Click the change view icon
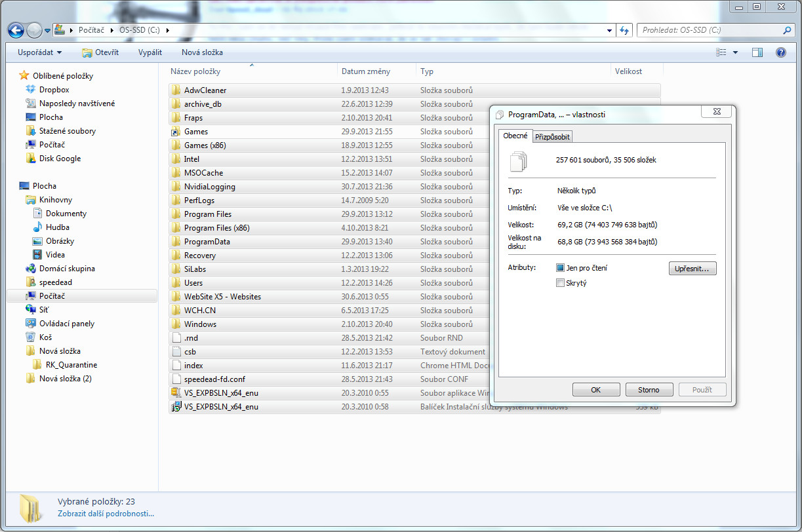This screenshot has width=802, height=532. coord(721,52)
